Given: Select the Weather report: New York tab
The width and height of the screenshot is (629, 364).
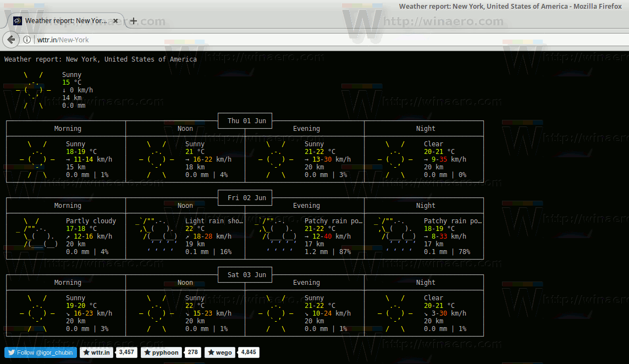Looking at the screenshot, I should tap(66, 20).
